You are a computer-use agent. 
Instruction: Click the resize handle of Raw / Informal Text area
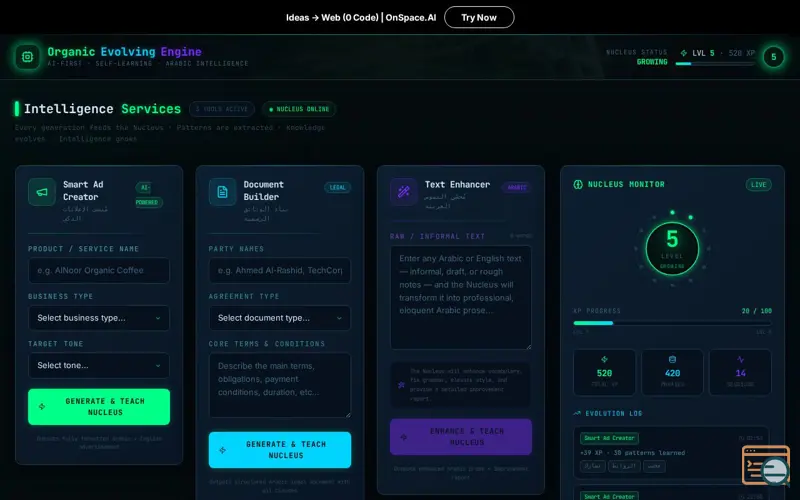point(528,345)
